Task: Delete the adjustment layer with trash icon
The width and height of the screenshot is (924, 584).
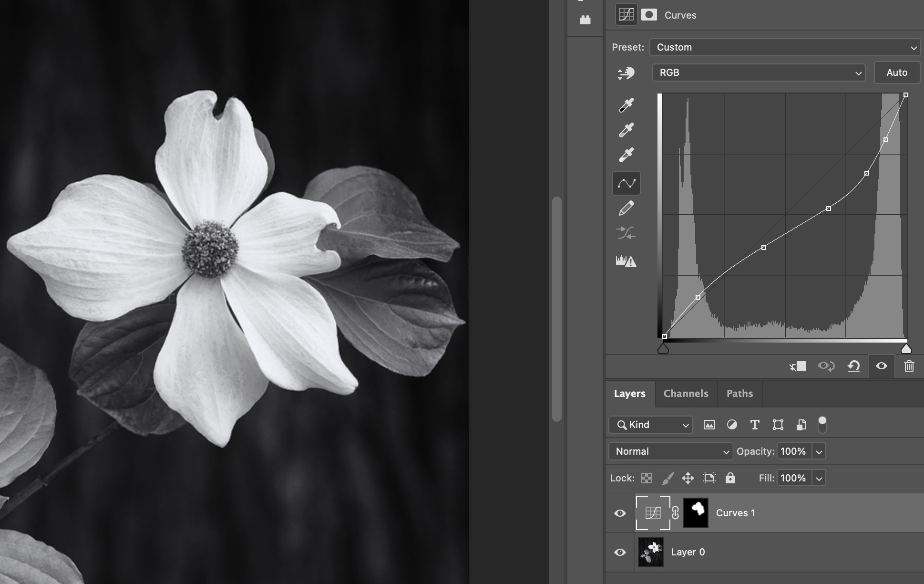Action: coord(909,366)
